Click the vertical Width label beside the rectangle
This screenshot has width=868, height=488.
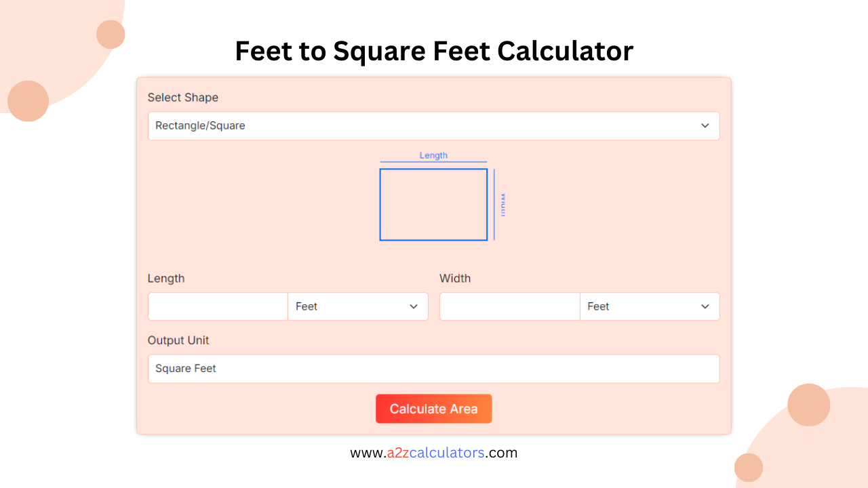[502, 205]
